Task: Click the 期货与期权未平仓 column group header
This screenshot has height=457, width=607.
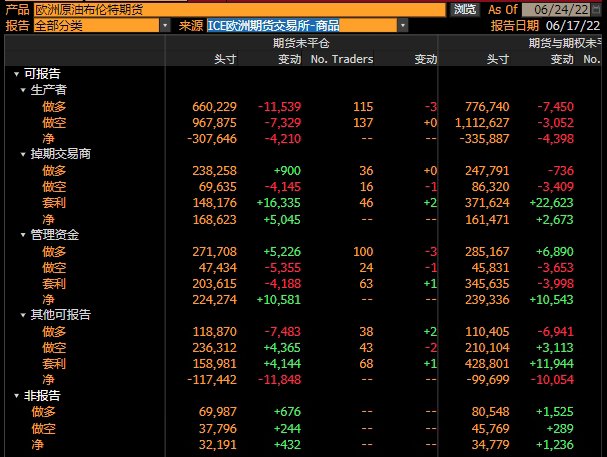Action: pos(566,44)
